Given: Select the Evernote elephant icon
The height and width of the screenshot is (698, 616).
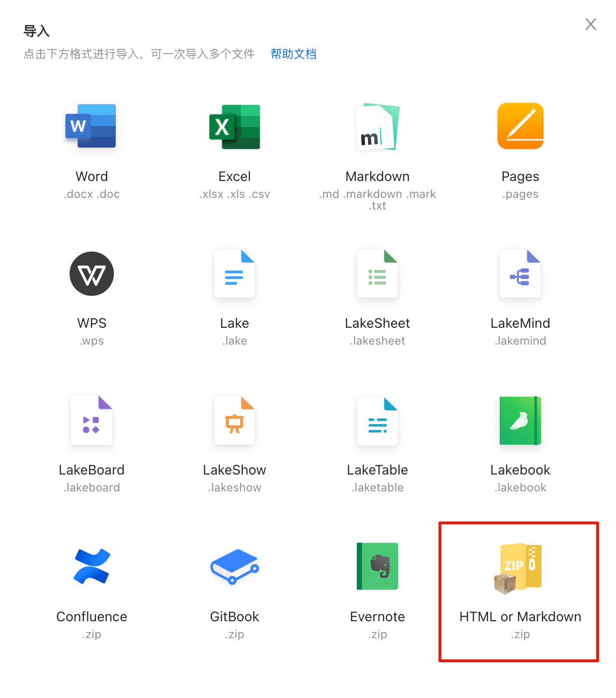Looking at the screenshot, I should click(x=378, y=566).
